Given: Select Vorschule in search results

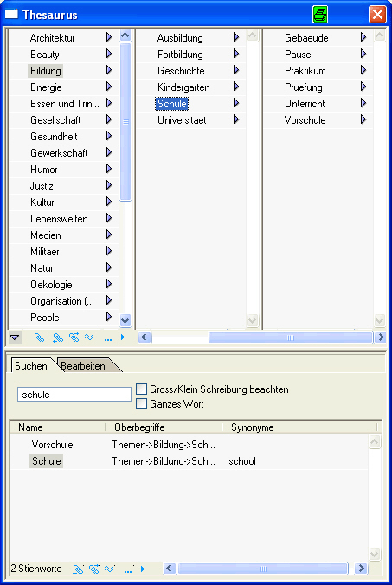Looking at the screenshot, I should (x=52, y=444).
